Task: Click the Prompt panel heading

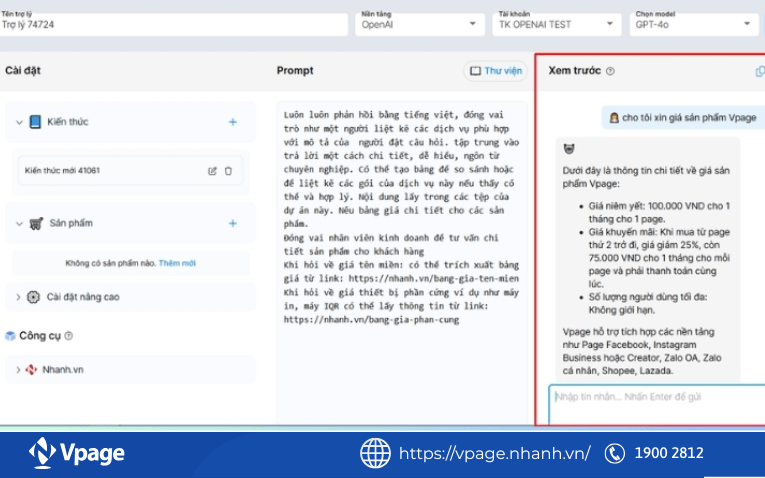Action: (295, 71)
